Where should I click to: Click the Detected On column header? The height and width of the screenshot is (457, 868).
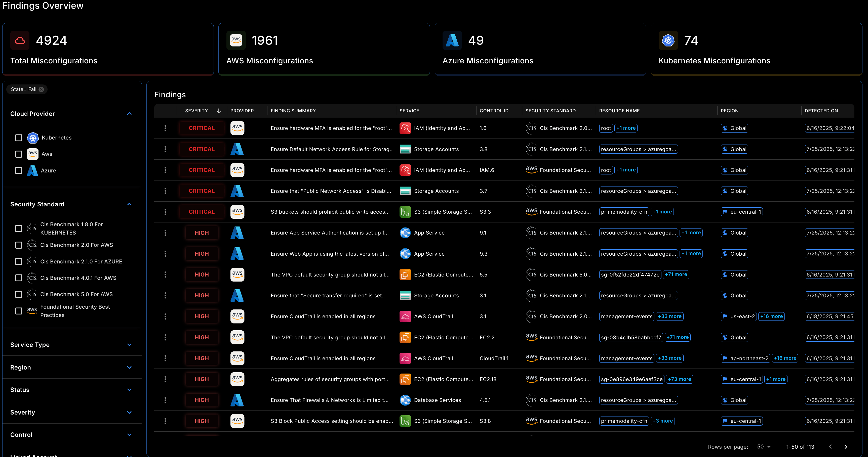point(821,111)
